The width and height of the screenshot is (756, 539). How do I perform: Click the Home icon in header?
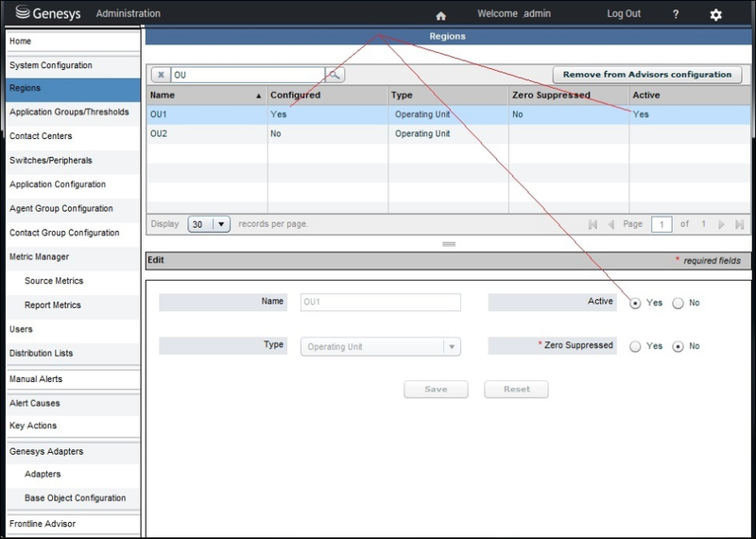point(439,15)
